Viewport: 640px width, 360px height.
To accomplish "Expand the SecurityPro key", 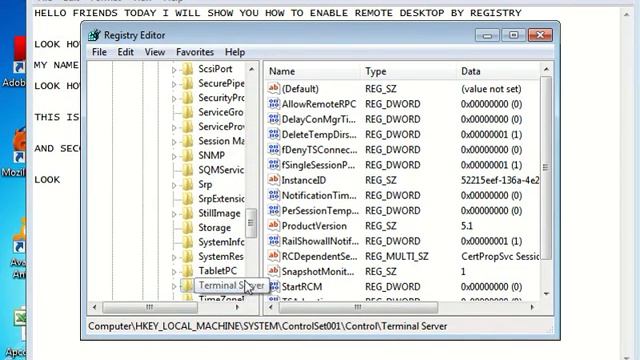I will point(174,99).
